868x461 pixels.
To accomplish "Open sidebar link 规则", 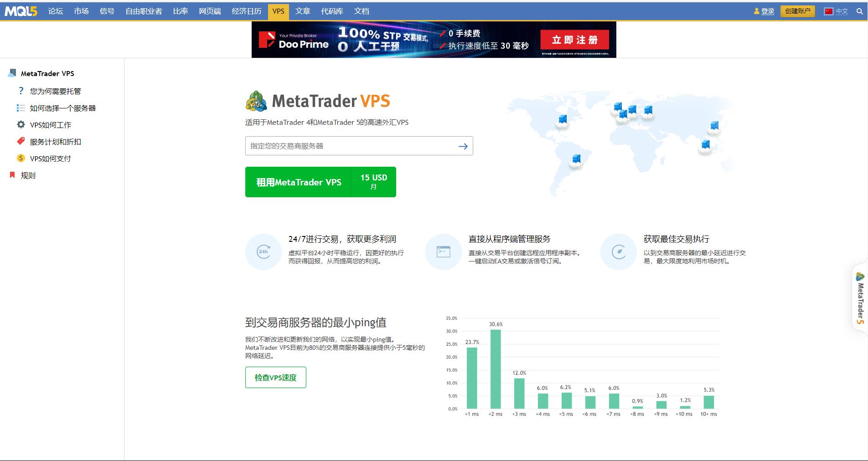I will [28, 175].
